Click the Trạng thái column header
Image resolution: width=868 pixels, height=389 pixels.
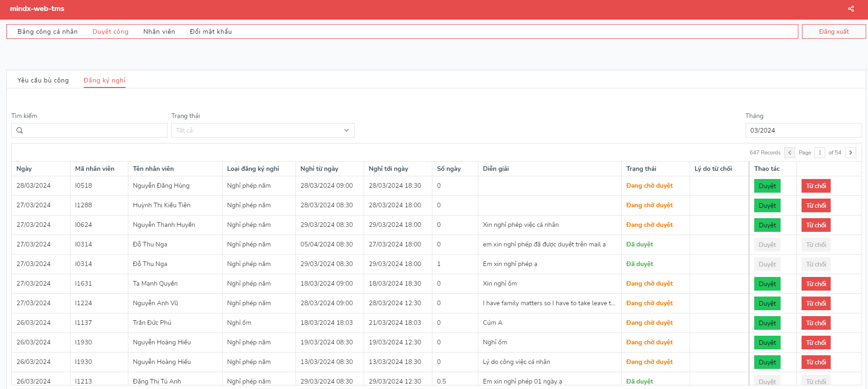click(641, 169)
